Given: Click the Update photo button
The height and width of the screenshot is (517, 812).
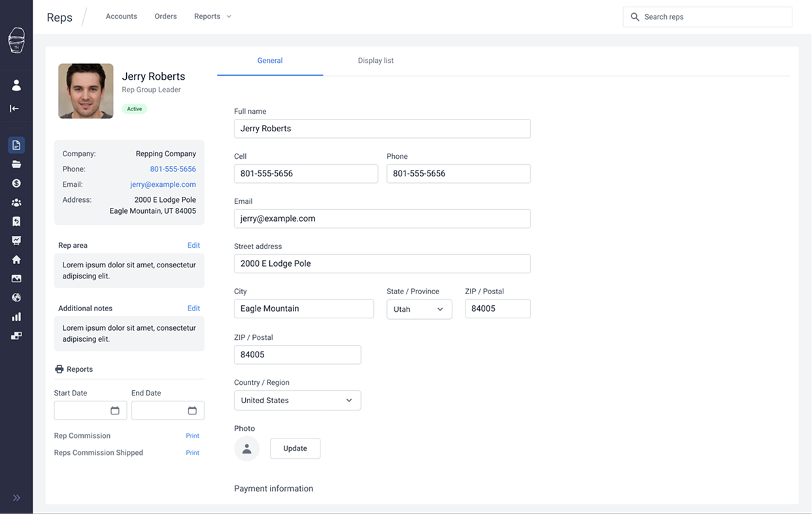Looking at the screenshot, I should [296, 448].
